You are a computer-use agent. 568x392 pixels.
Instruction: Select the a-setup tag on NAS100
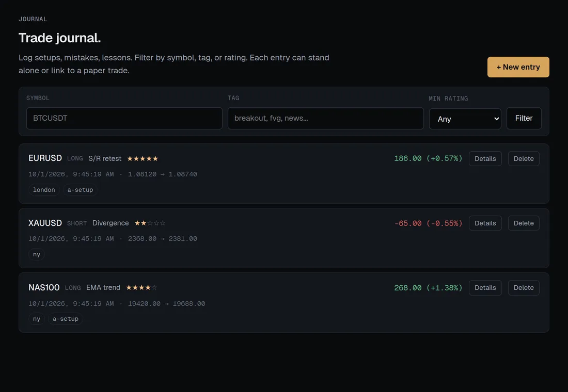pos(65,319)
